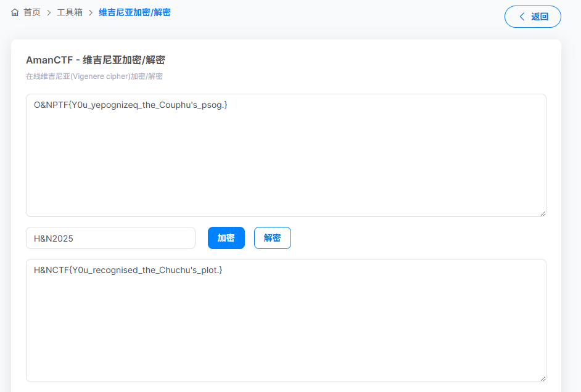Image resolution: width=581 pixels, height=392 pixels.
Task: Click the chevron separator after 首页
Action: pos(49,12)
